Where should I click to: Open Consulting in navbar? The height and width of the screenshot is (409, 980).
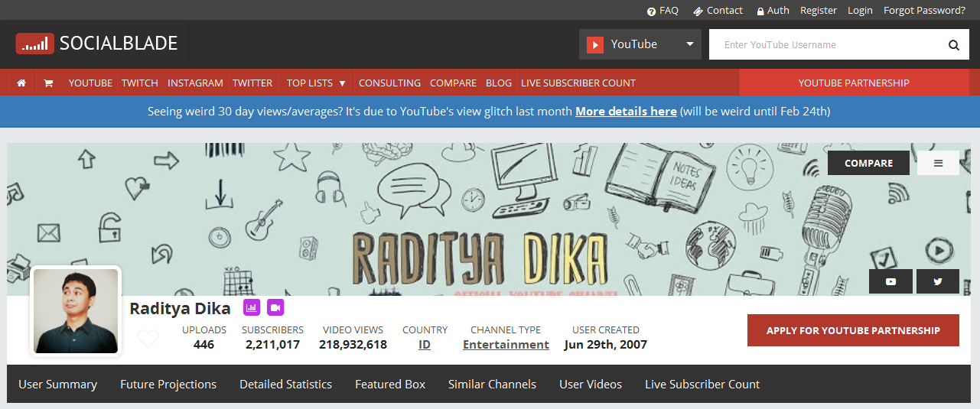click(389, 83)
